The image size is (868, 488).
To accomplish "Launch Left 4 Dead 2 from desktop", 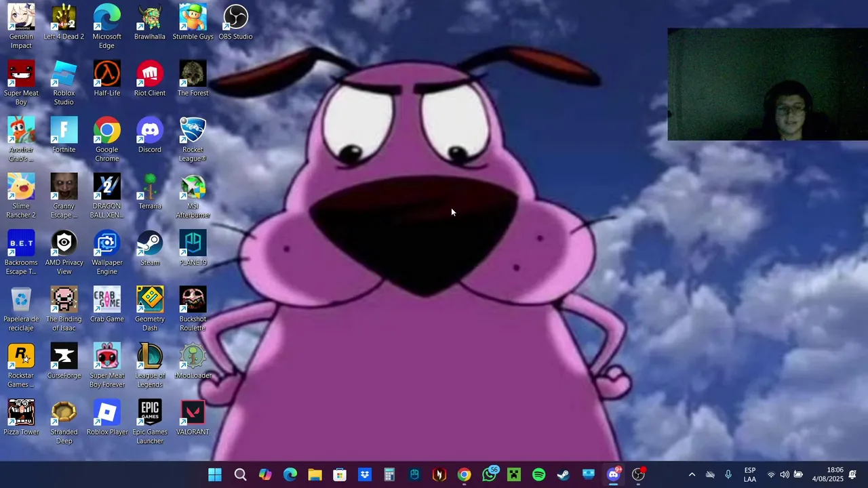I will [x=64, y=22].
